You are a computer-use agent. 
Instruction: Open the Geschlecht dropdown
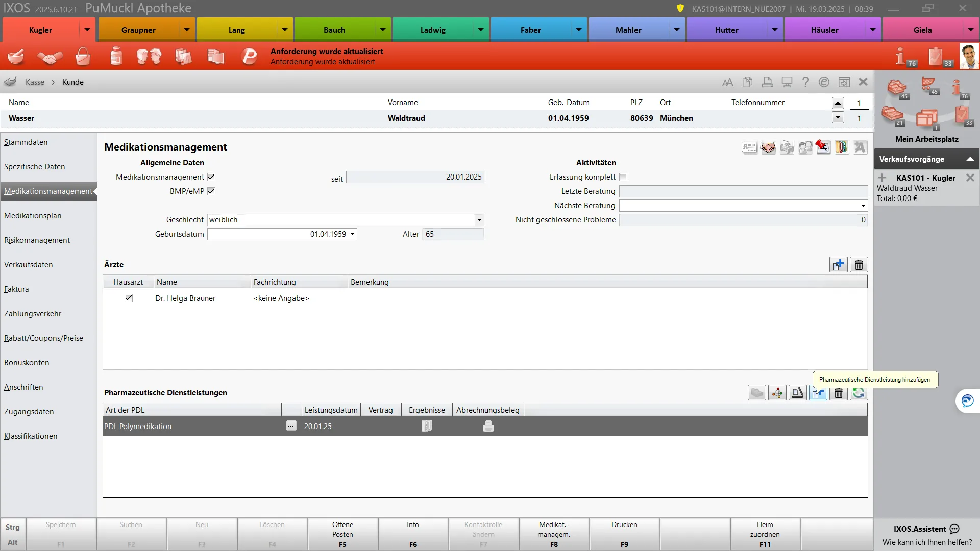pyautogui.click(x=479, y=220)
